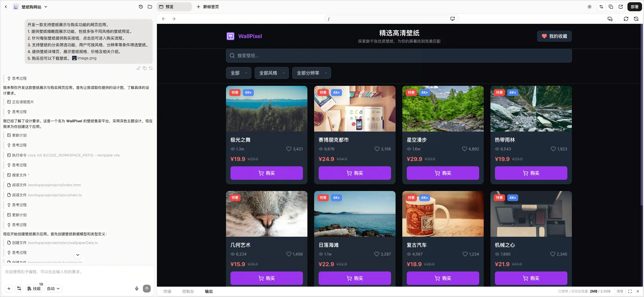The height and width of the screenshot is (297, 644).
Task: Like the 星空漫步 wallpaper heart
Action: click(464, 149)
